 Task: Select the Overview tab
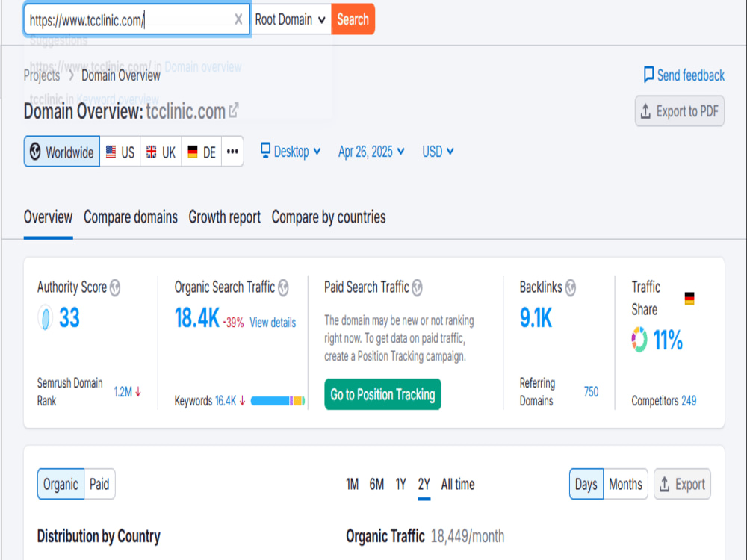pyautogui.click(x=48, y=217)
